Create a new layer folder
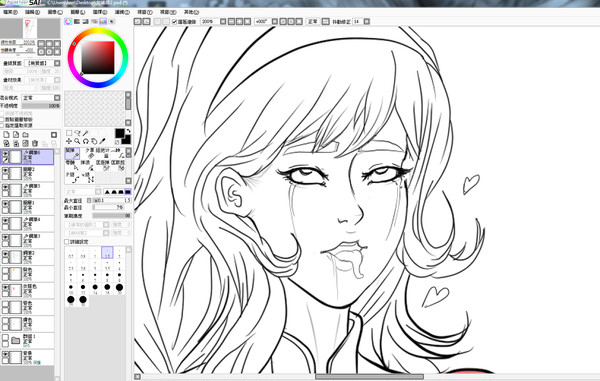Viewport: 600px width, 381px height. pyautogui.click(x=25, y=135)
